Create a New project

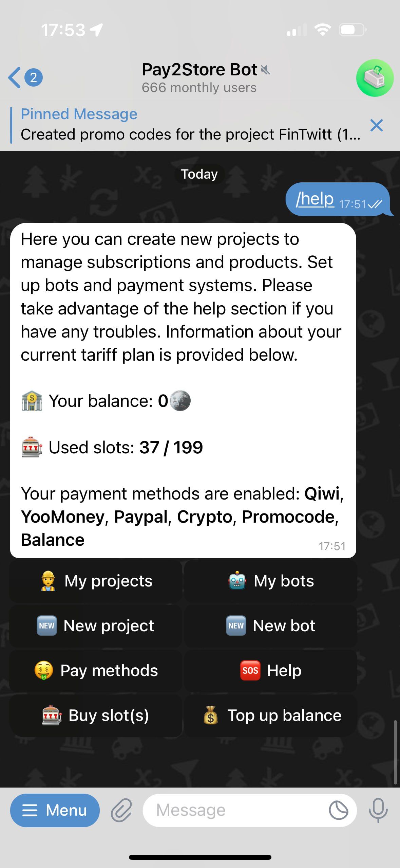click(x=96, y=626)
